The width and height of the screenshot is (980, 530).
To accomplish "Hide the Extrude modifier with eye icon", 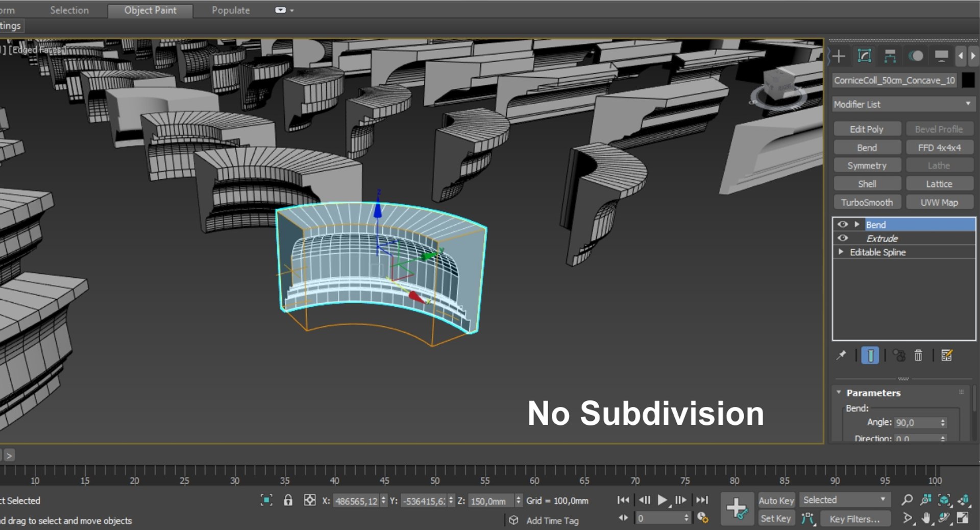I will 843,238.
